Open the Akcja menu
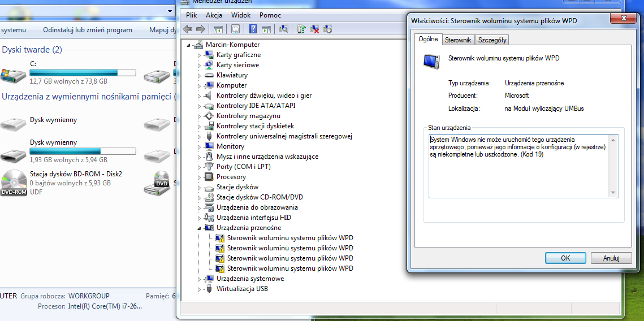Screen dimensions: 644x321 [214, 15]
